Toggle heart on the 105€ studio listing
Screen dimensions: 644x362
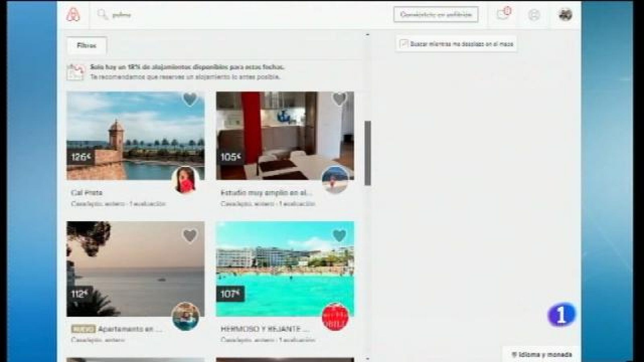click(339, 99)
